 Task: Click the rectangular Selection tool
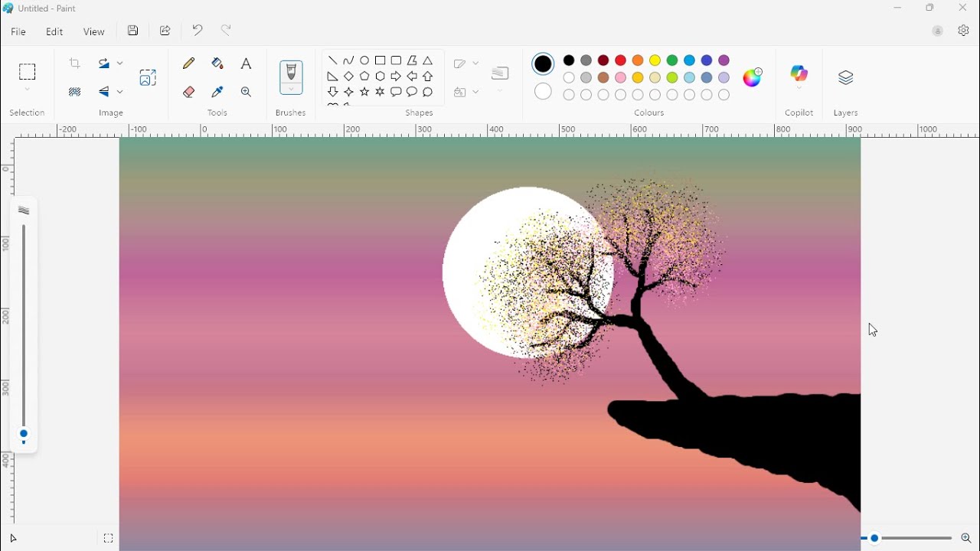(28, 73)
